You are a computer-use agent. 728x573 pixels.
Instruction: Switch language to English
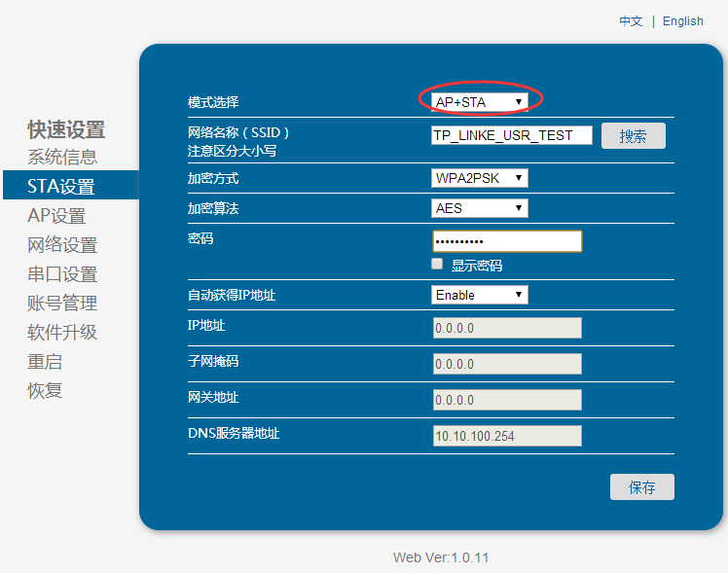[682, 21]
